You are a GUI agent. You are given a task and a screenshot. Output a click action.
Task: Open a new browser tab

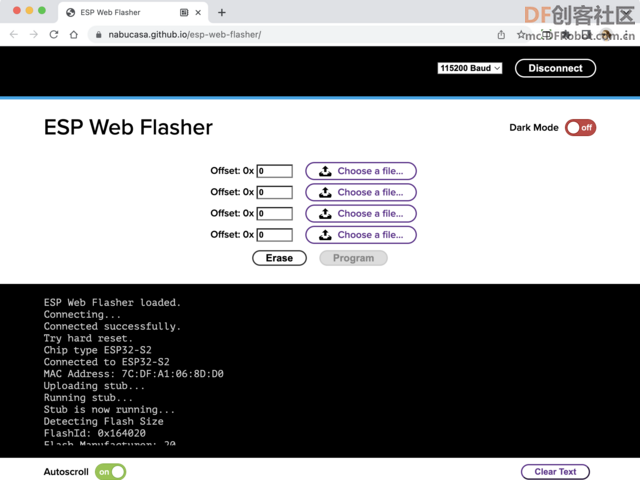click(222, 13)
